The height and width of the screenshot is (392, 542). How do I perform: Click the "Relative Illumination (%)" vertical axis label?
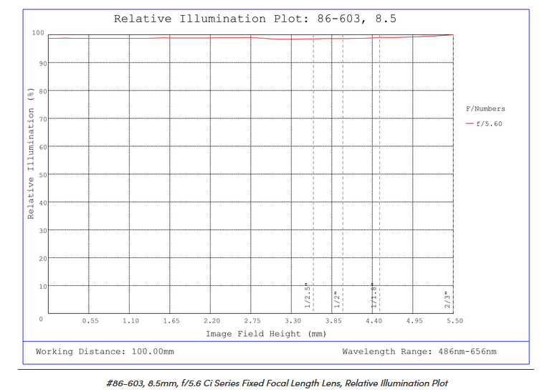coord(31,153)
